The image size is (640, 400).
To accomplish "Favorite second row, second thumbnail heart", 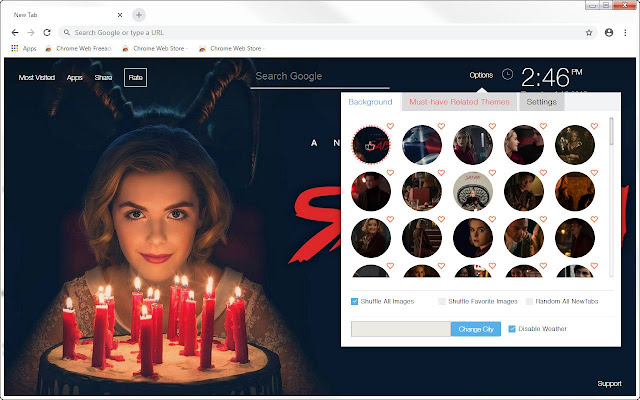I will click(441, 173).
